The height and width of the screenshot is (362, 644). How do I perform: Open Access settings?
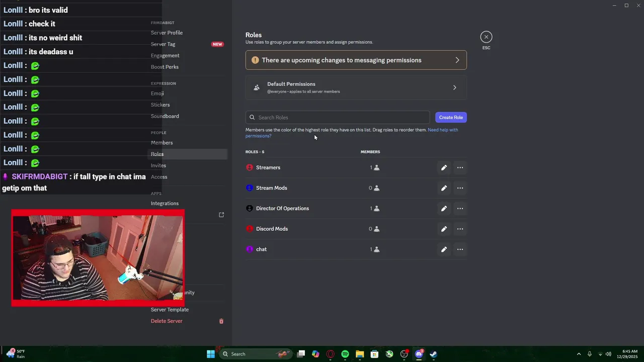(x=159, y=177)
